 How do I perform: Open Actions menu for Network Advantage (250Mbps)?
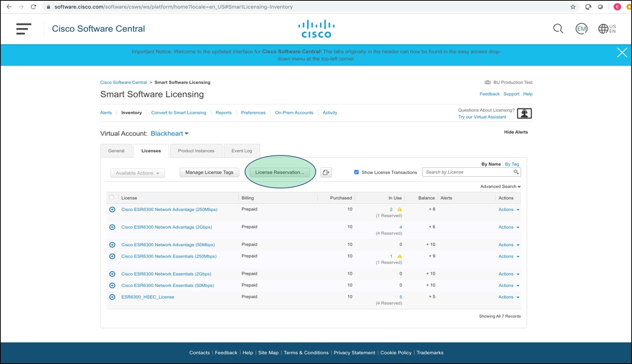tap(509, 209)
